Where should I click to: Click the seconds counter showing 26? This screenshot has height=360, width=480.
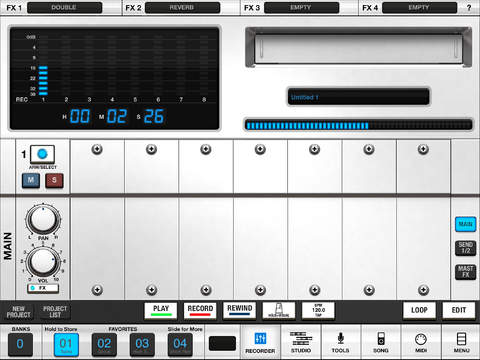click(x=154, y=116)
